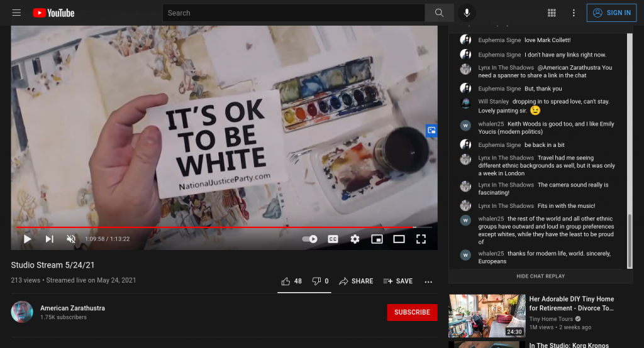
Task: Open American Zarathustra channel name link
Action: [x=73, y=308]
